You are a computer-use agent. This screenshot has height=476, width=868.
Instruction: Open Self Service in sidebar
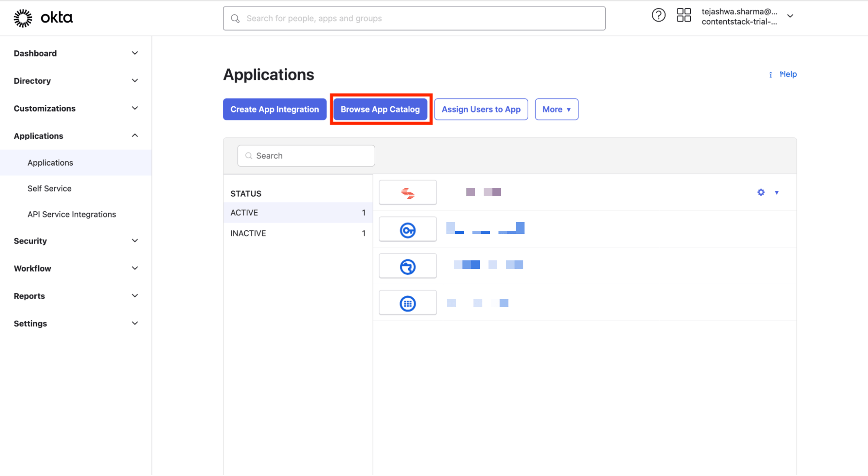pyautogui.click(x=50, y=189)
